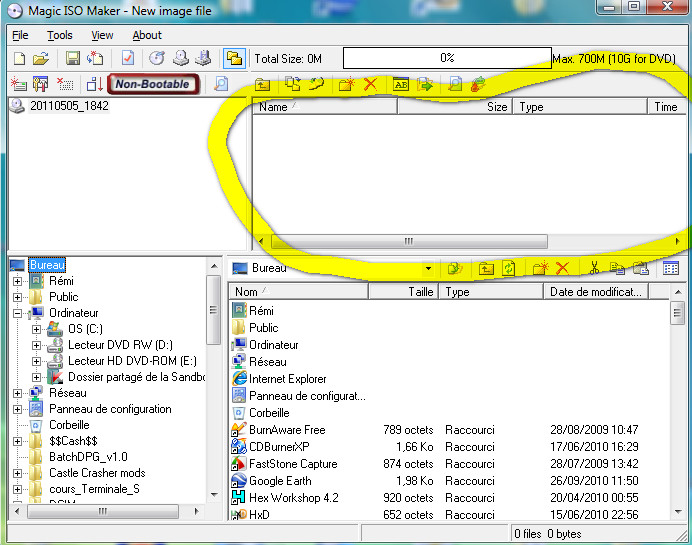Select Bureau in the folder tree

pyautogui.click(x=47, y=265)
